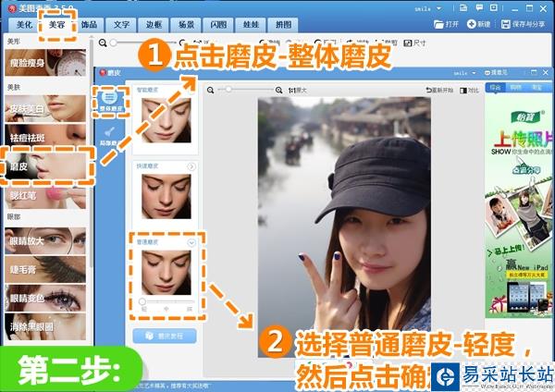Screen dimensions: 555x392
Task: Open the 饰品 tab
Action: tap(89, 24)
